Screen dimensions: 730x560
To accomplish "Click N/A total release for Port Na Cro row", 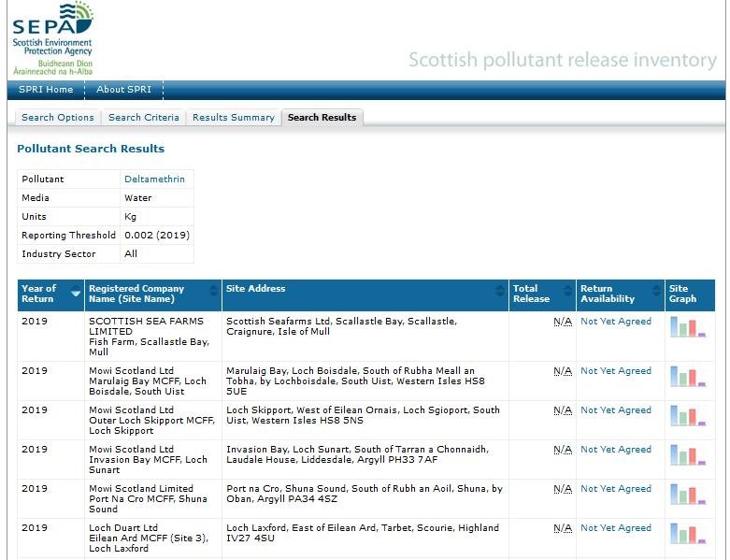I will tap(563, 489).
